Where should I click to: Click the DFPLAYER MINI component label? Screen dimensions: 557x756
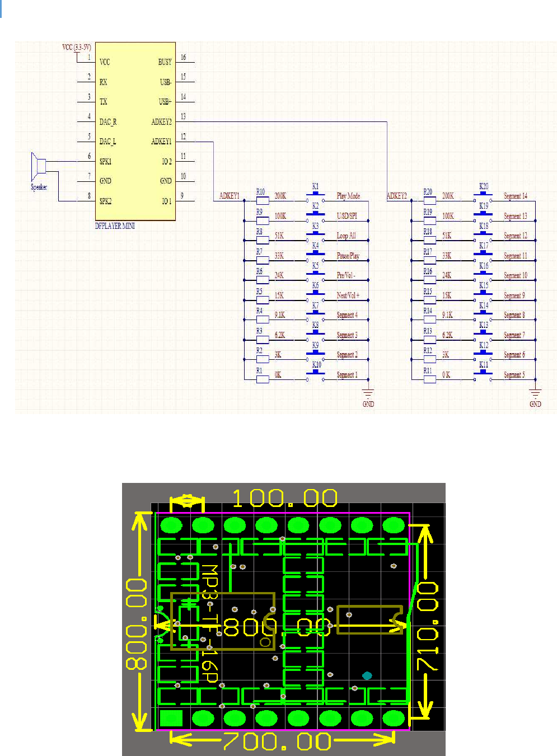click(x=115, y=226)
